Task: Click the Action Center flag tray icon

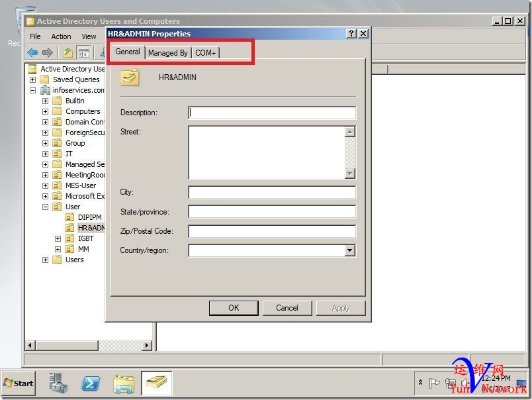Action: 434,383
